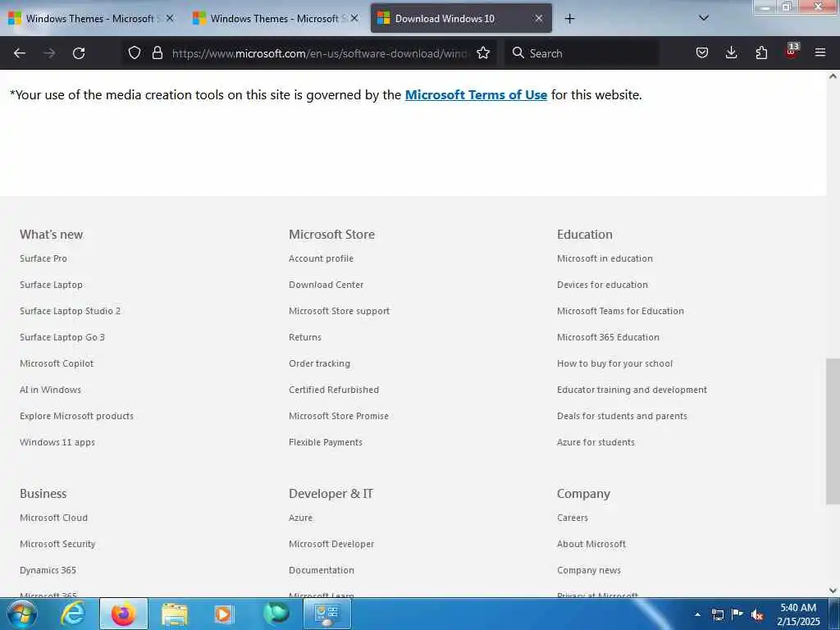The image size is (840, 630).
Task: Open the Surface Pro footer link
Action: (x=43, y=258)
